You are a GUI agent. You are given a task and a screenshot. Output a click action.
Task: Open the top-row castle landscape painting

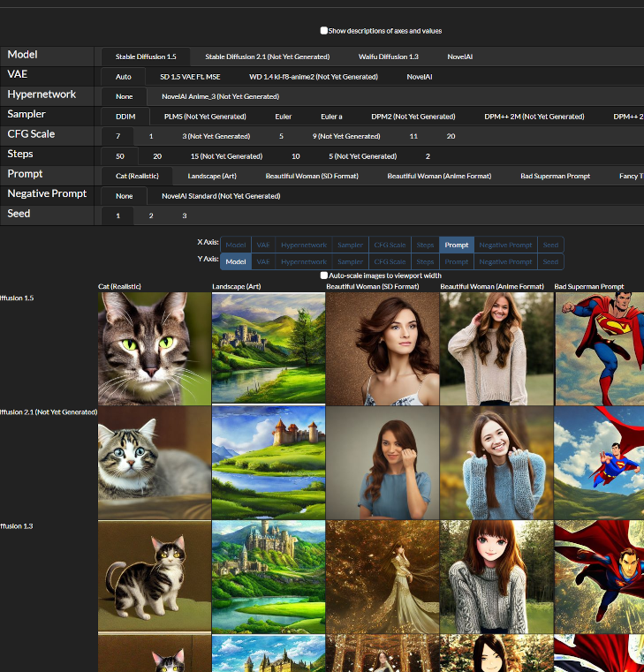point(269,348)
